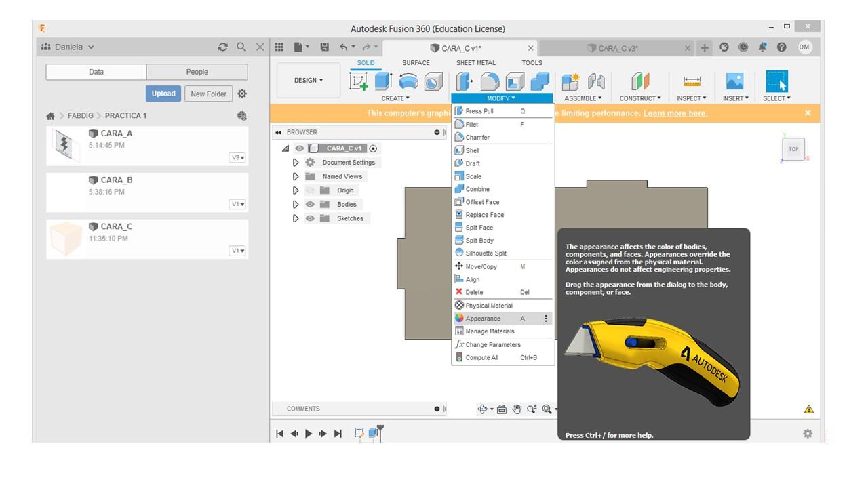
Task: Select the Extrude tool in Create
Action: click(x=383, y=81)
